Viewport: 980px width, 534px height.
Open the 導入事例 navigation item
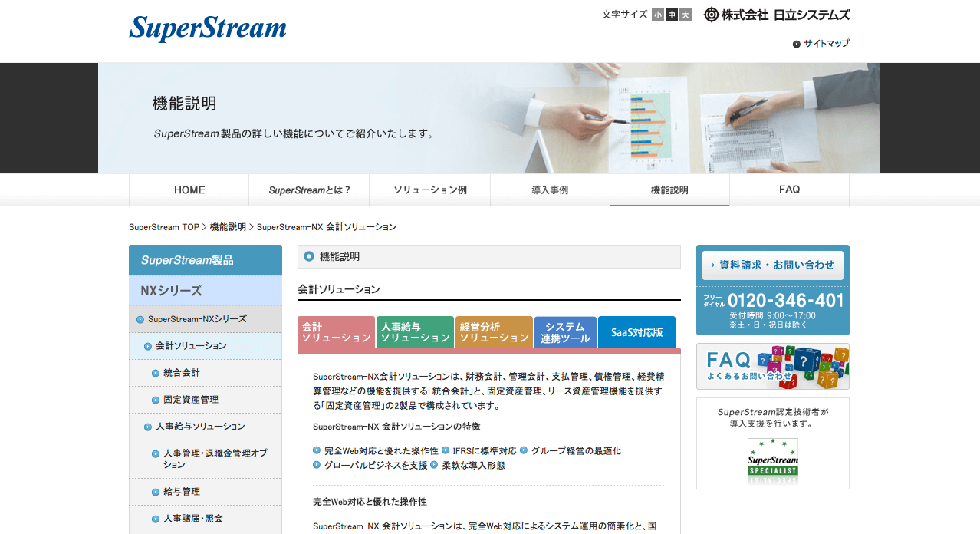click(550, 190)
